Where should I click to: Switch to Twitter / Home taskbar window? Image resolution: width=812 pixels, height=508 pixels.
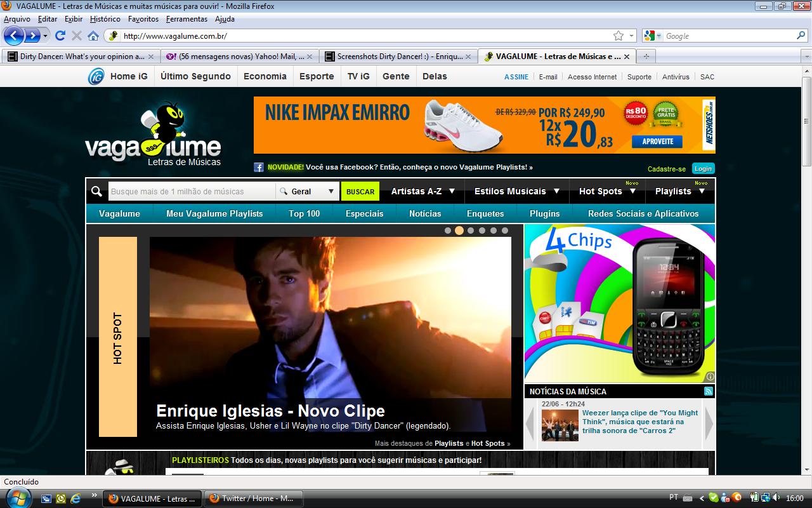[x=253, y=498]
